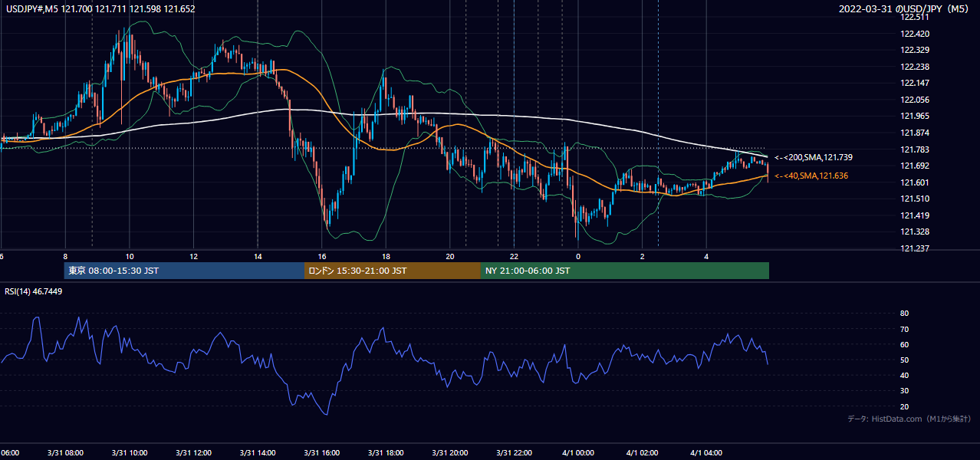Click price axis value 122.238
Screen dimensions: 980x460
tap(916, 67)
